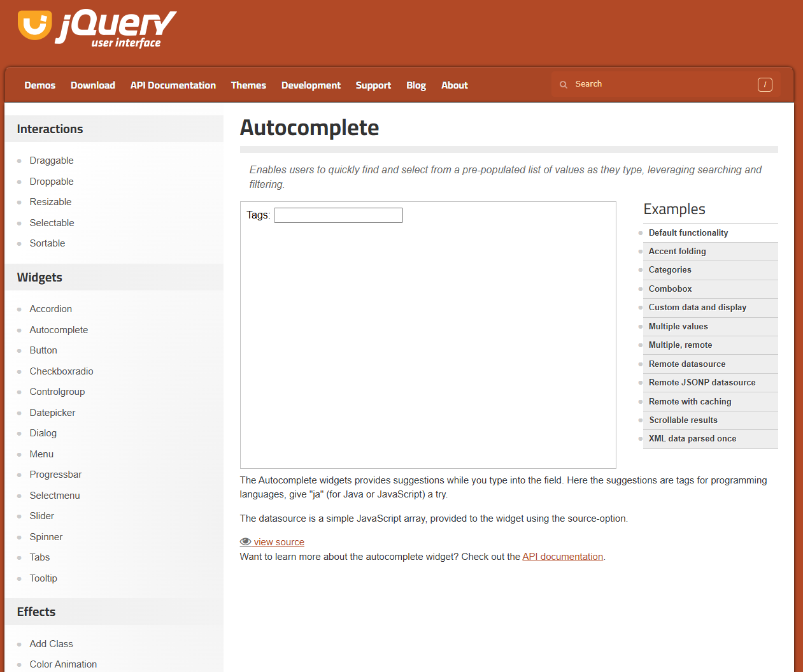Screen dimensions: 803x672
Task: Visit the Blog from the nav bar
Action: (x=416, y=85)
